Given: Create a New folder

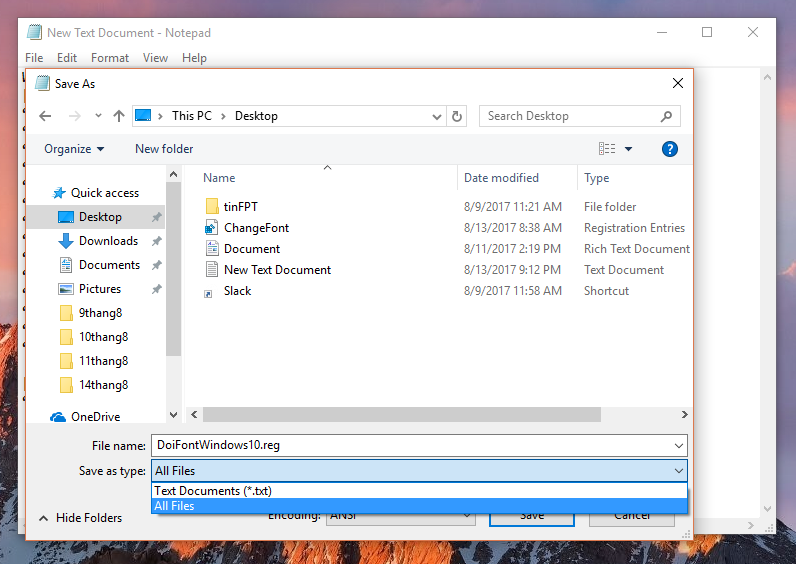Looking at the screenshot, I should [x=164, y=149].
